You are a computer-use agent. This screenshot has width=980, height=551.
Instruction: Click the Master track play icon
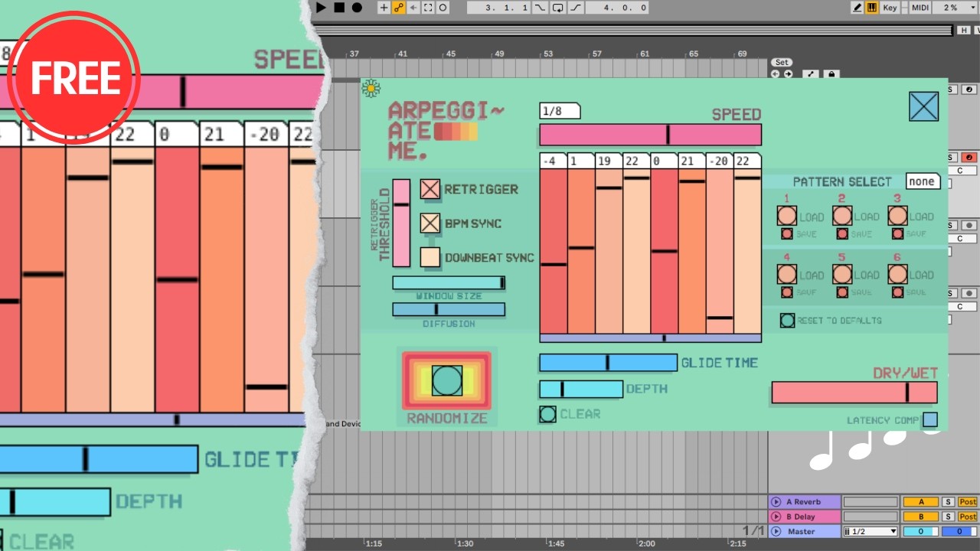(776, 531)
